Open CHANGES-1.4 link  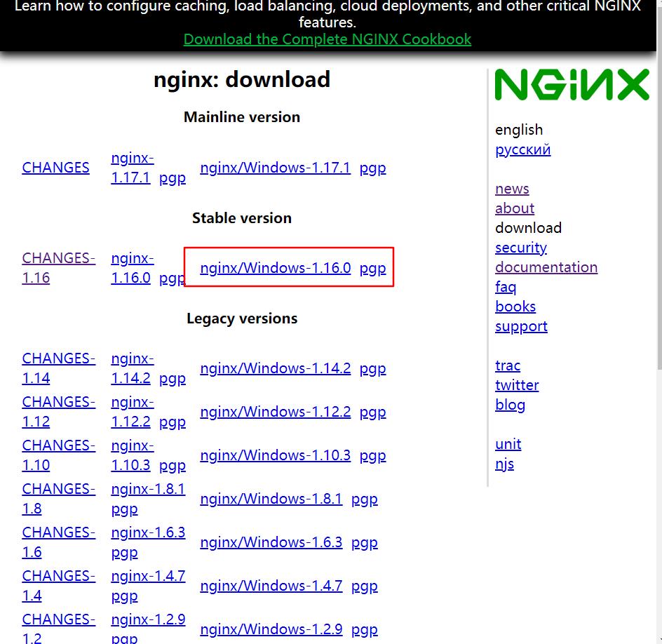(x=59, y=585)
